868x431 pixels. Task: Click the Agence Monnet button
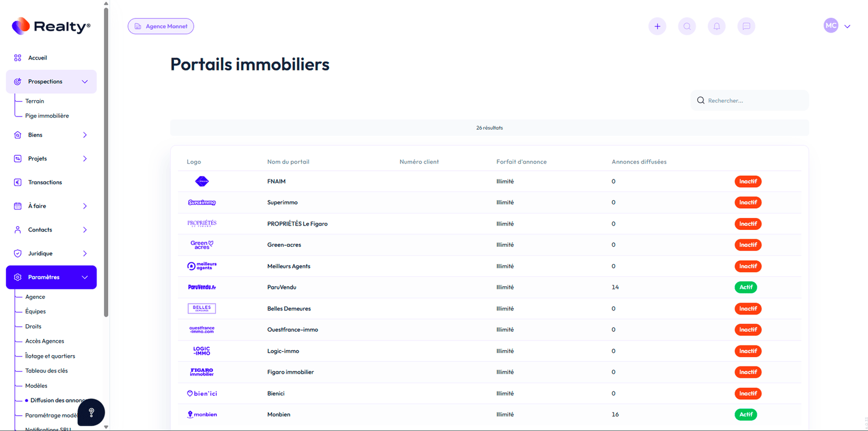click(x=161, y=26)
